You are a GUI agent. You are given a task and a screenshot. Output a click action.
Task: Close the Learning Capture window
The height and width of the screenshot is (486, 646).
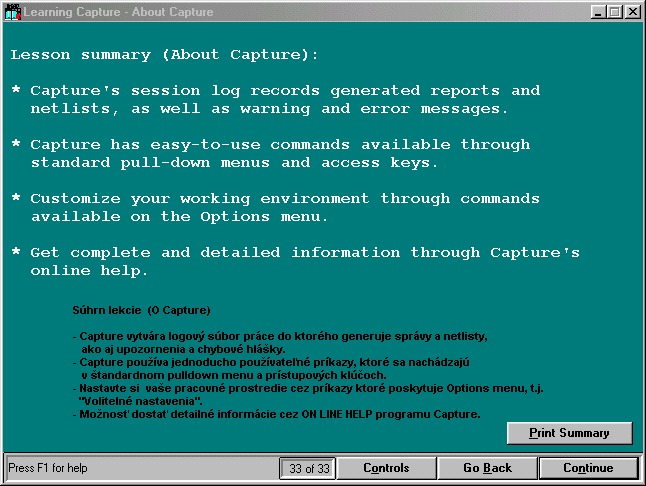point(631,11)
